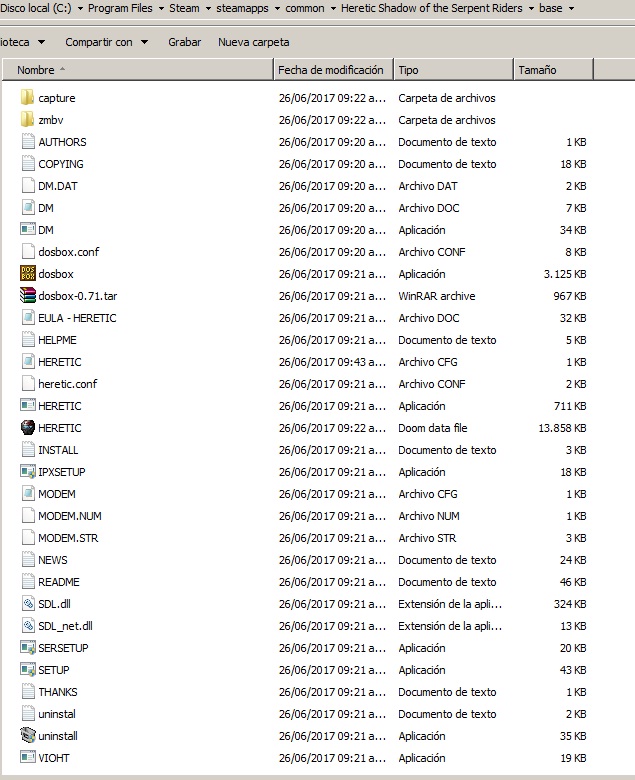Click the DM.DAT file icon
This screenshot has width=635, height=780.
pos(28,186)
